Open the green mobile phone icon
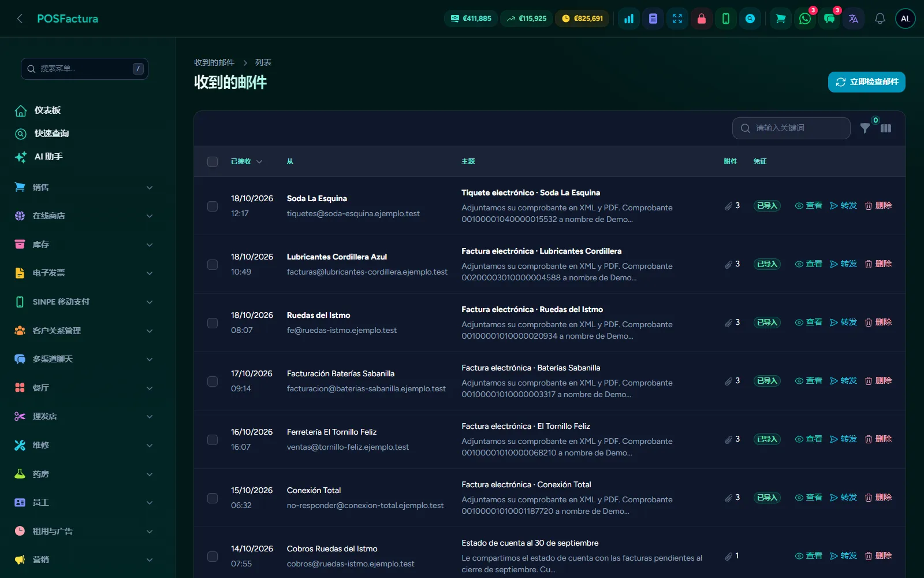The image size is (924, 578). pos(726,18)
